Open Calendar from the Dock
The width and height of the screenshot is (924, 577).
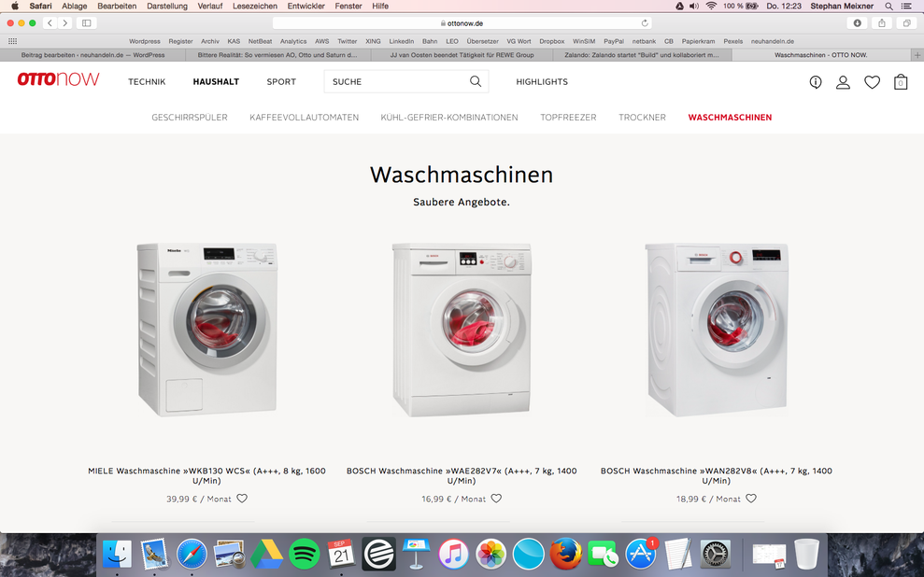pyautogui.click(x=341, y=554)
